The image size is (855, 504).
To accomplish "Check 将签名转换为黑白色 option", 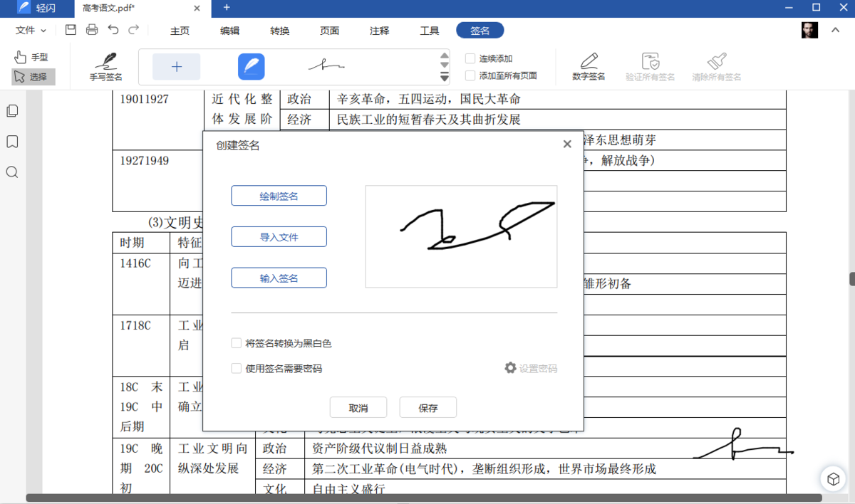I will (236, 342).
